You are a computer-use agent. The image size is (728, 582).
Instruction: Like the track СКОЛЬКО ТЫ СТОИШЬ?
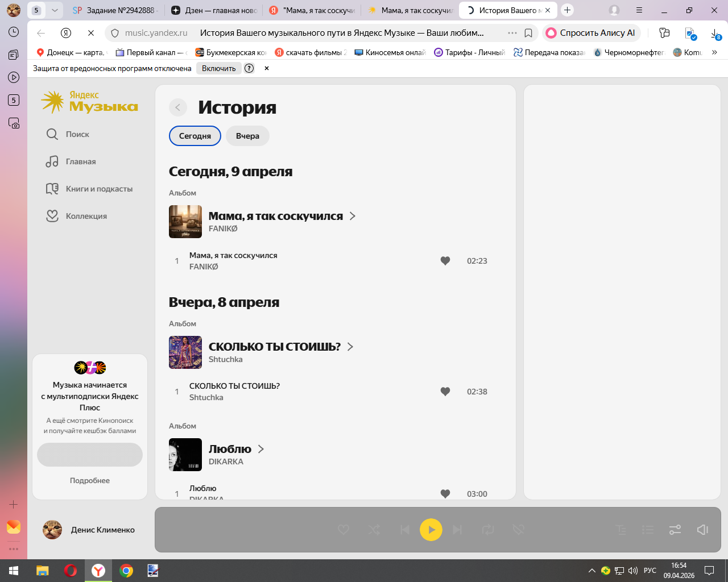445,392
